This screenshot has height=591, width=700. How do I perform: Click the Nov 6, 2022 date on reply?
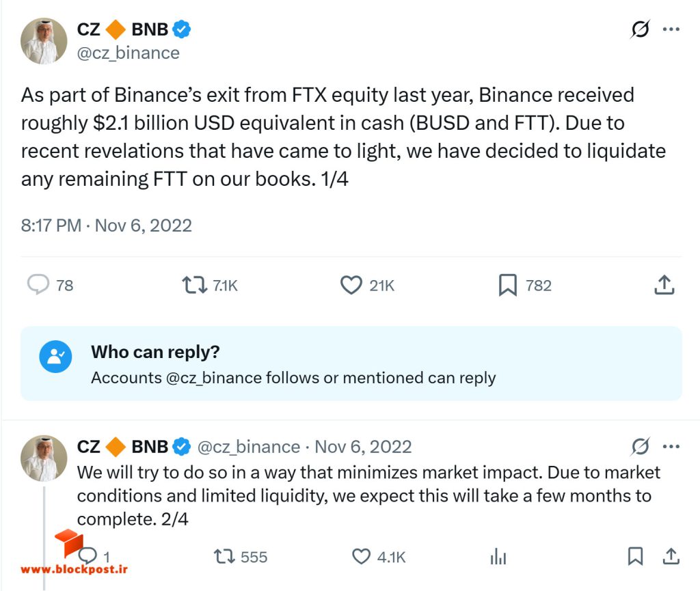tap(363, 447)
